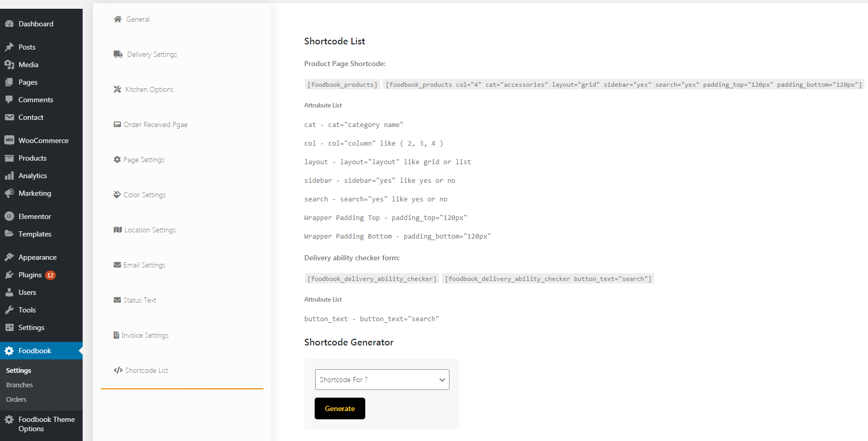Click the delivery checker shortcode with button_text

click(x=548, y=279)
